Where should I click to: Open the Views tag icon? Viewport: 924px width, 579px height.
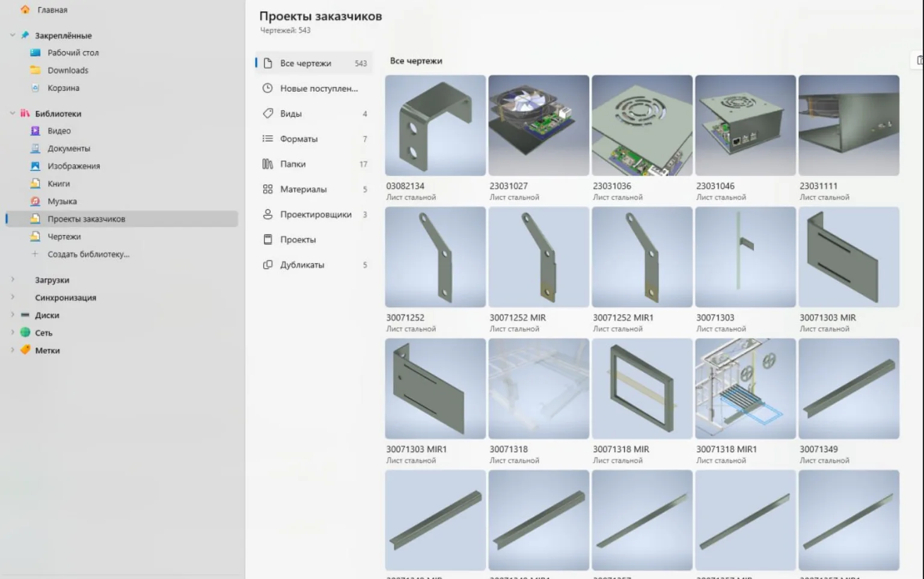(268, 113)
